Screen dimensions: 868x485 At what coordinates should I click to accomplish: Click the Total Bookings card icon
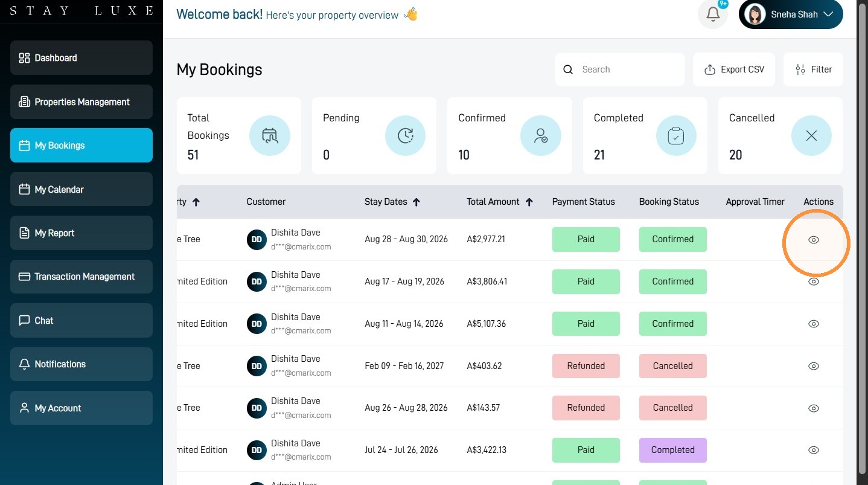(x=269, y=136)
